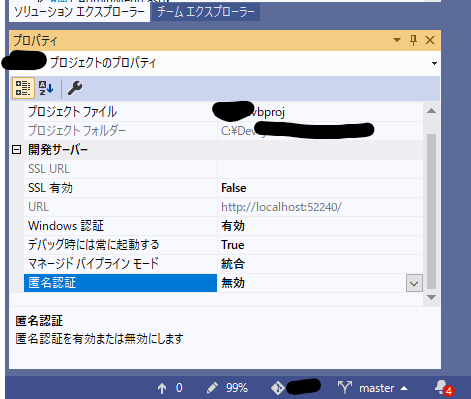This screenshot has width=471, height=399.
Task: Click scrollbar up arrow in property grid
Action: tap(431, 111)
